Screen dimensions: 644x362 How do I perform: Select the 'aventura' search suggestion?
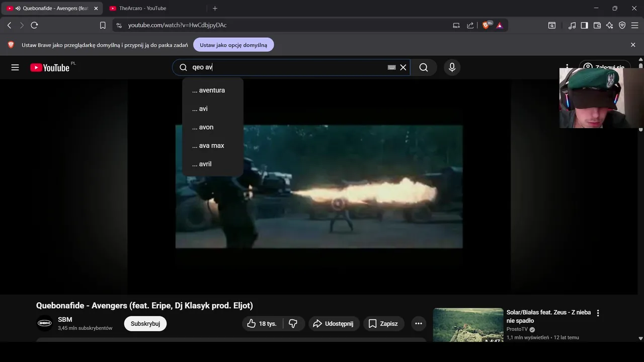click(213, 90)
